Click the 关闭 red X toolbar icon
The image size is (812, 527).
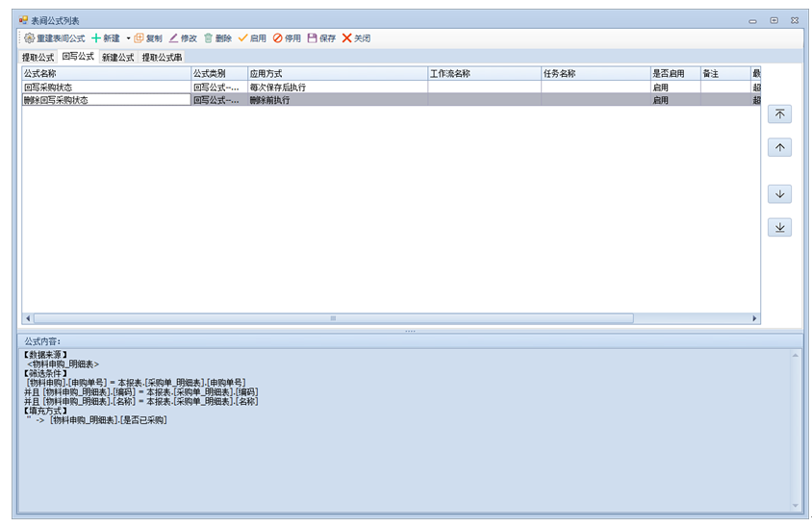pos(346,38)
